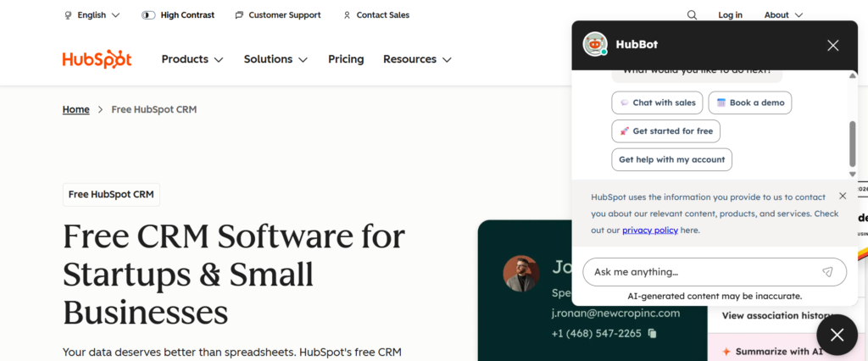Click the HubBot avatar icon

595,44
